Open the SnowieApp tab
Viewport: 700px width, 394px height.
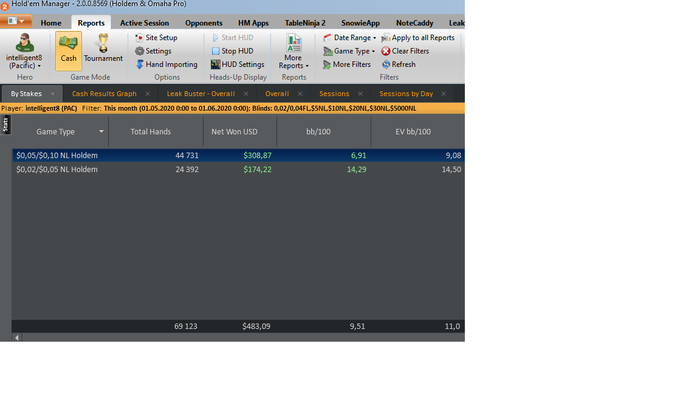(x=360, y=23)
